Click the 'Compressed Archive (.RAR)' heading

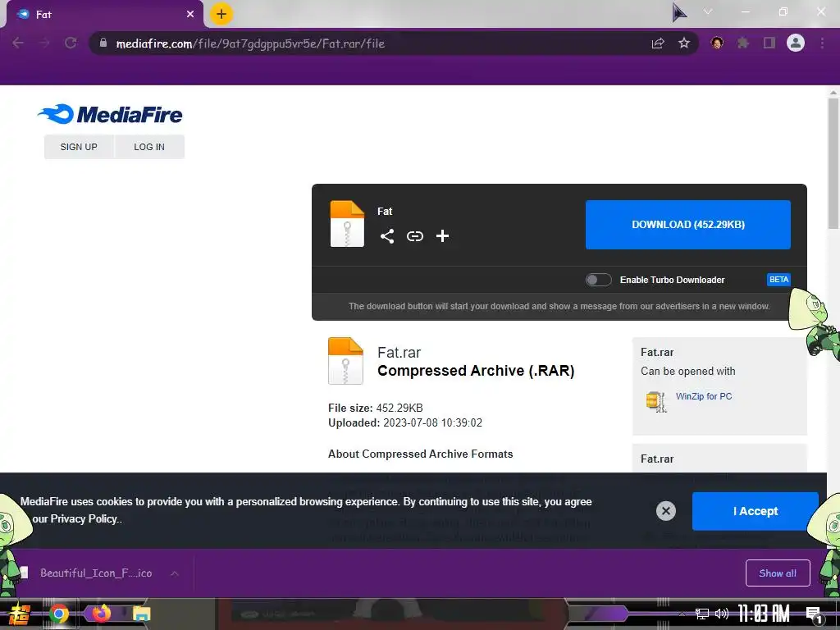(476, 371)
